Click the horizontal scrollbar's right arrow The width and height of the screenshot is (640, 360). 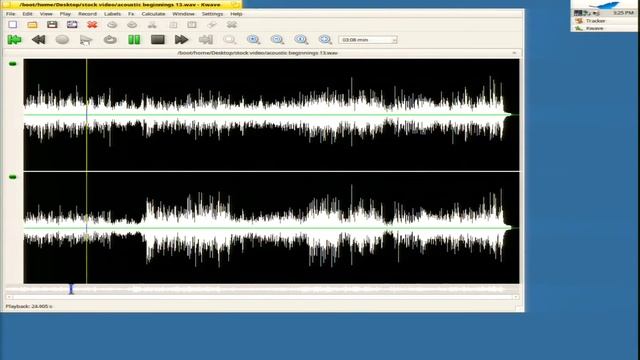pyautogui.click(x=516, y=297)
